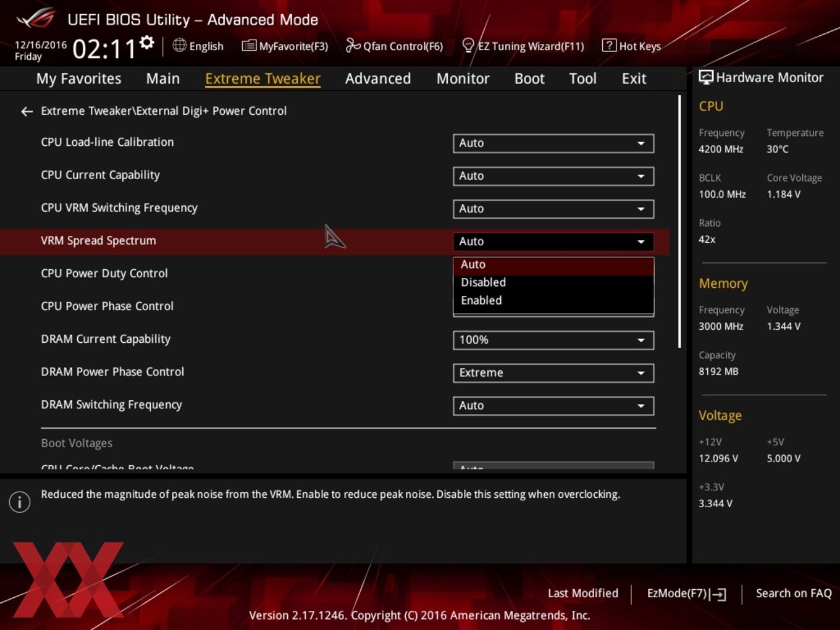Screen dimensions: 840x630
Task: Click CPU temperature value 30°C
Action: click(x=778, y=149)
